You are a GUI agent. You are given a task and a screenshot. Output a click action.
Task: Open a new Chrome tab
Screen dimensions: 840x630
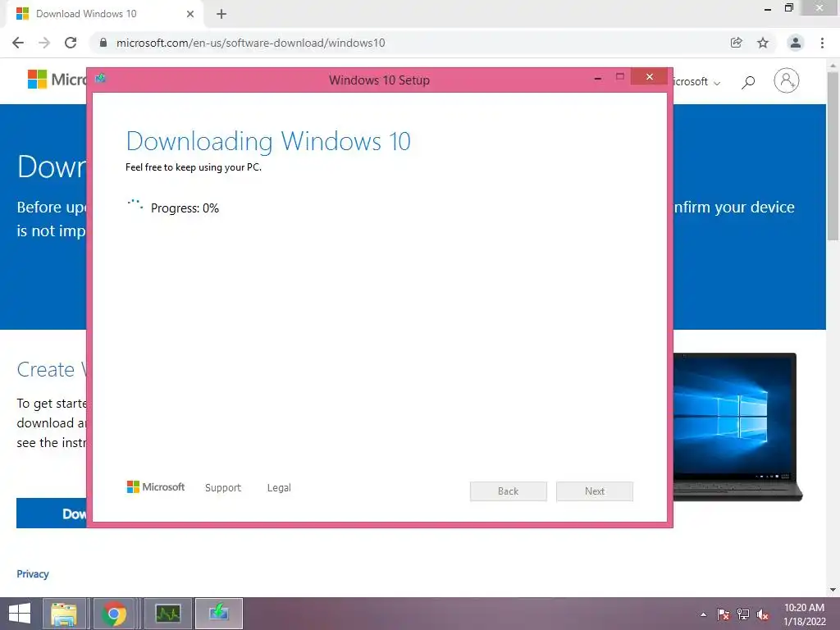click(221, 14)
